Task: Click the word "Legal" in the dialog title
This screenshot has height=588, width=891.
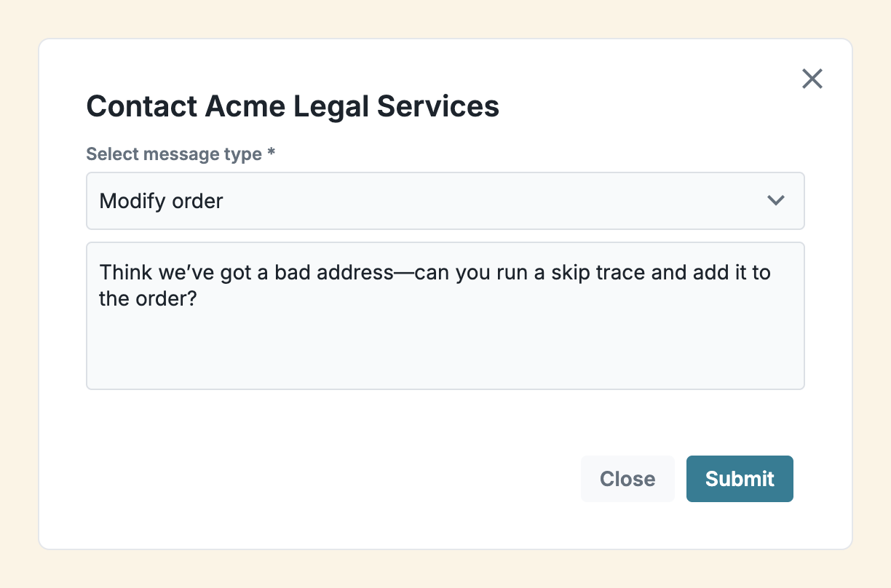Action: coord(330,106)
